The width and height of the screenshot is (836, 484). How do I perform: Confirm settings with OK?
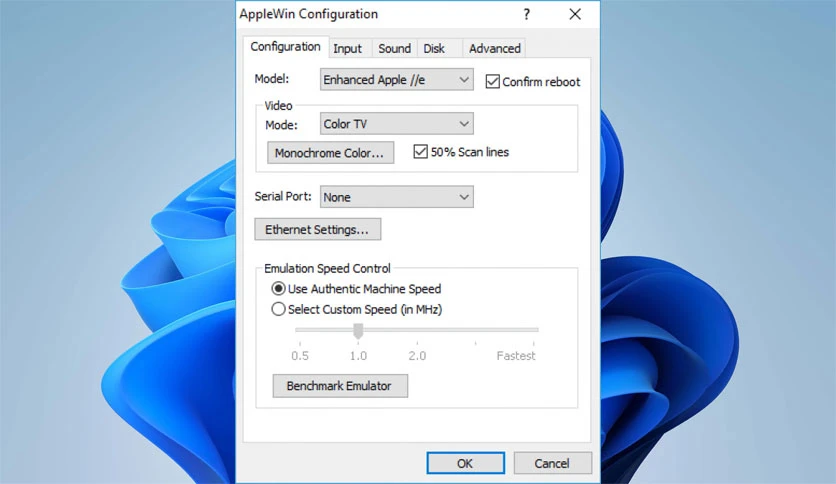coord(465,463)
